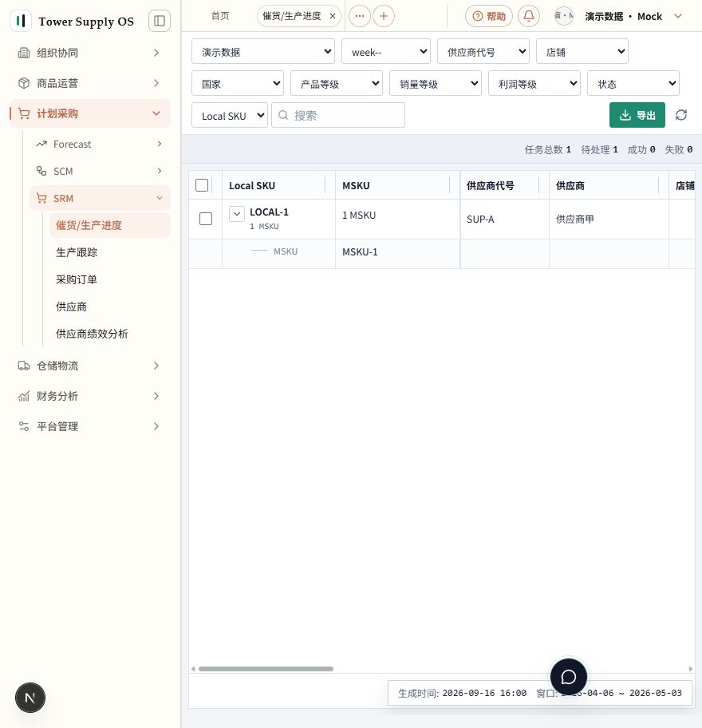The width and height of the screenshot is (702, 728).
Task: Click the 组织协同 building icon
Action: click(x=24, y=53)
